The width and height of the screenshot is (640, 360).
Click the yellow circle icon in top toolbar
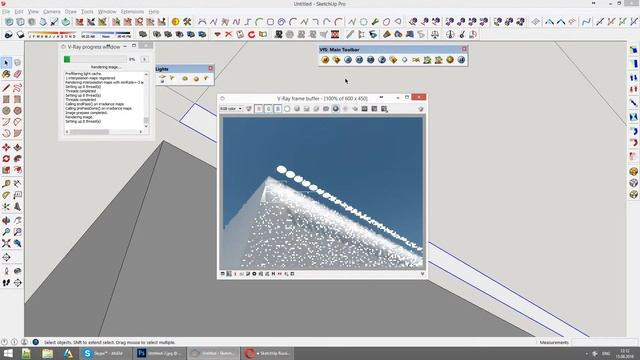click(176, 22)
